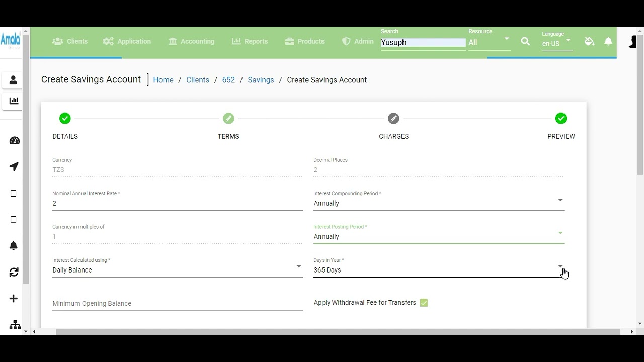Open the Resource dropdown

[x=489, y=42]
